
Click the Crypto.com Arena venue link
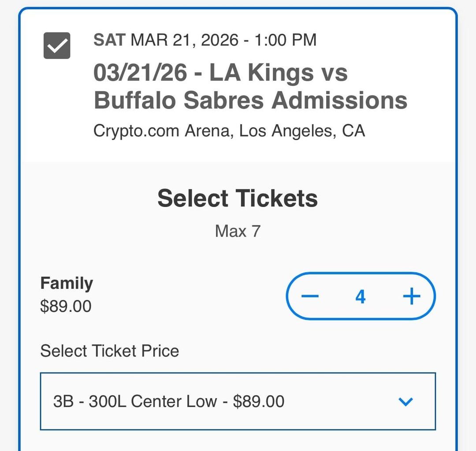229,130
